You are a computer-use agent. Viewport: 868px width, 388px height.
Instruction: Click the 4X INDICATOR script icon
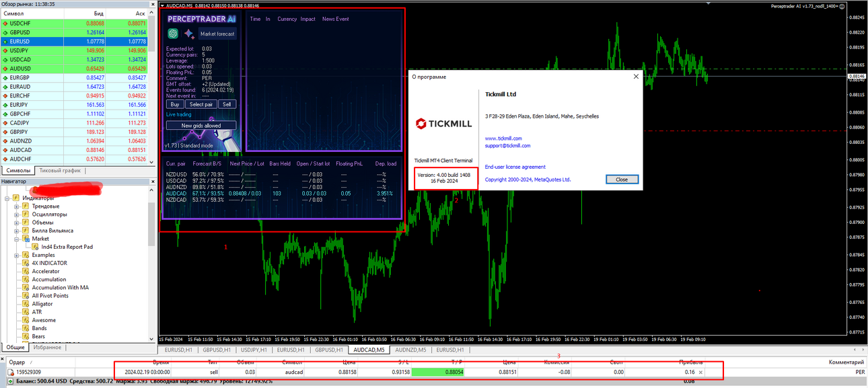(x=26, y=263)
